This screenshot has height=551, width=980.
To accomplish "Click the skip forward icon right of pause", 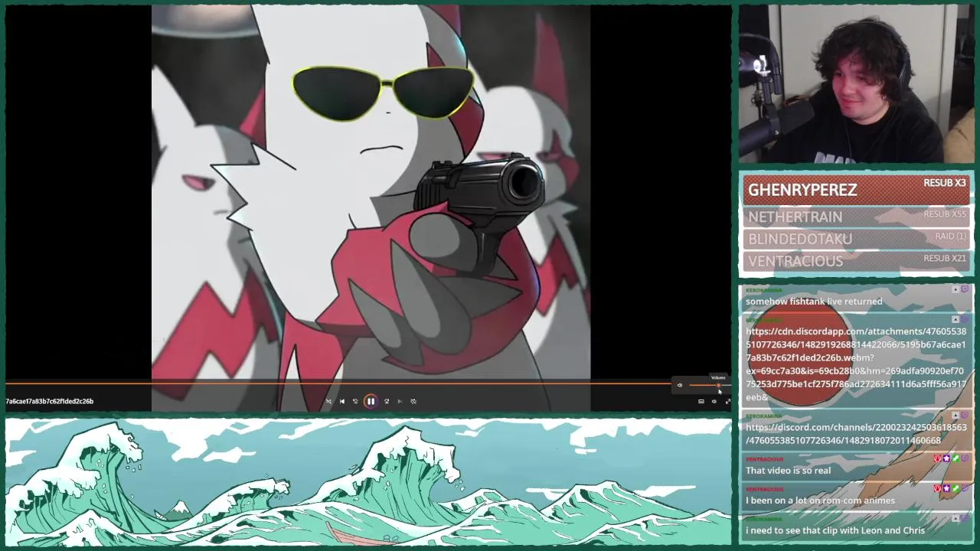I will click(x=387, y=401).
